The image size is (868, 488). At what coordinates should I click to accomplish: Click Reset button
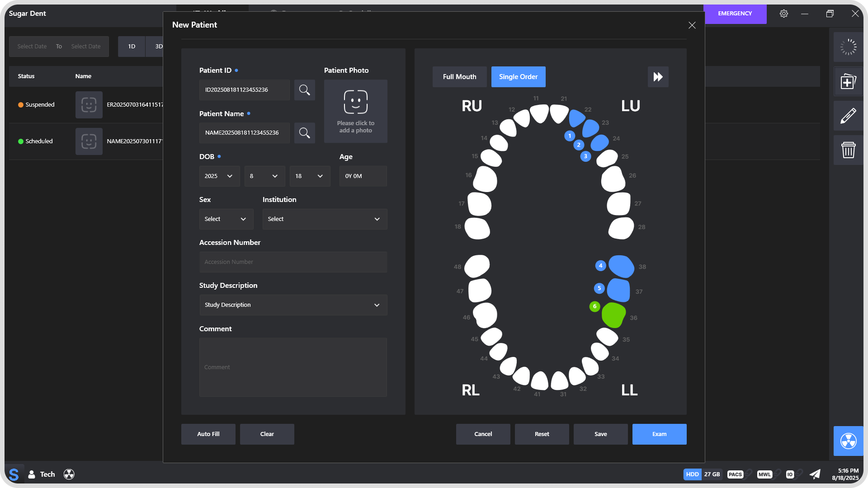(x=542, y=434)
